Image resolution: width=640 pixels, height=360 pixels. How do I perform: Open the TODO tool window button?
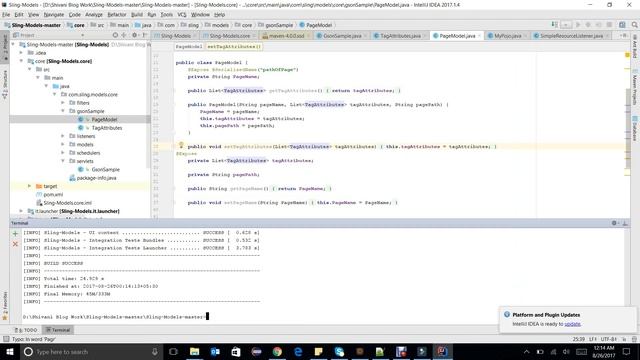(x=26, y=330)
